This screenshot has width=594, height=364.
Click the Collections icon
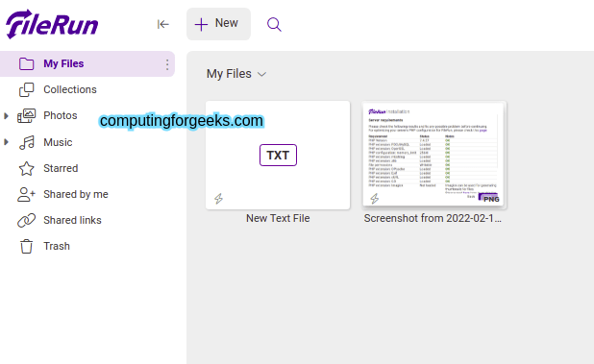click(27, 89)
